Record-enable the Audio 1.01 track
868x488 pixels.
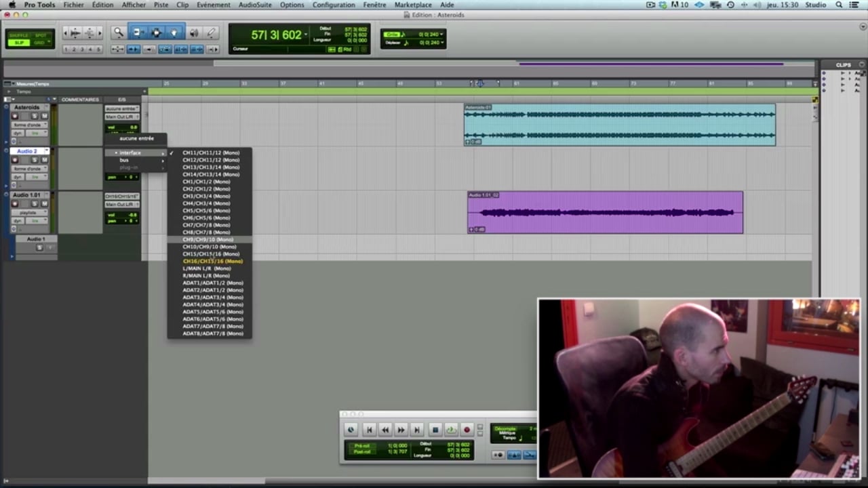pyautogui.click(x=15, y=204)
